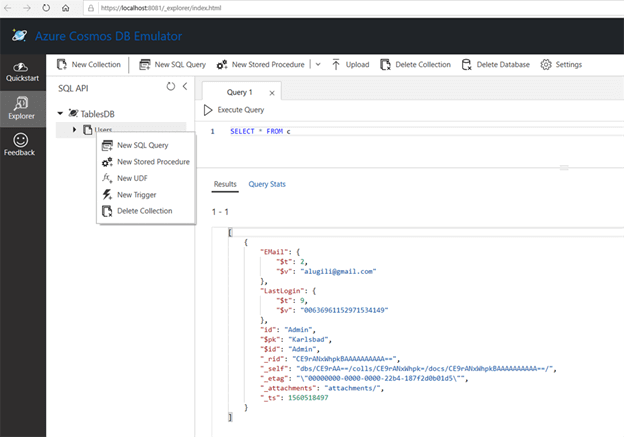Screen dimensions: 624x437
Task: Open the Quickstart sidebar item
Action: [22, 71]
